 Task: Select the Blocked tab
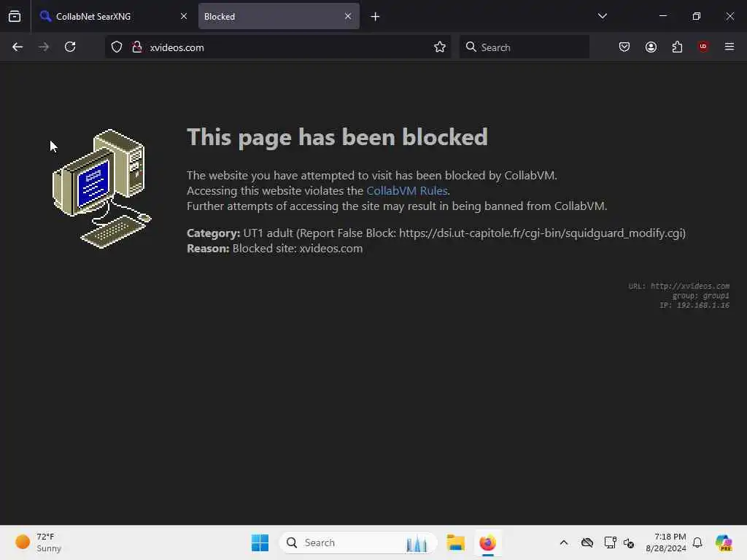279,16
